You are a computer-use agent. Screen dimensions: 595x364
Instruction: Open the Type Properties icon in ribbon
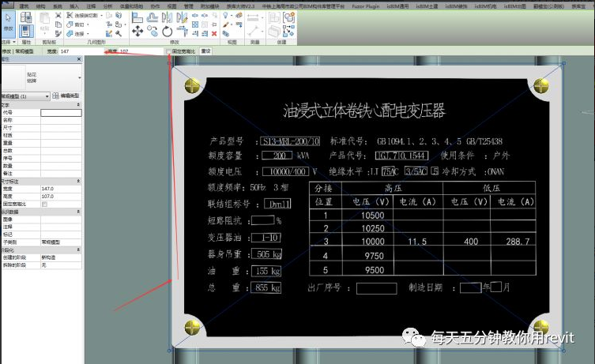pos(26,17)
